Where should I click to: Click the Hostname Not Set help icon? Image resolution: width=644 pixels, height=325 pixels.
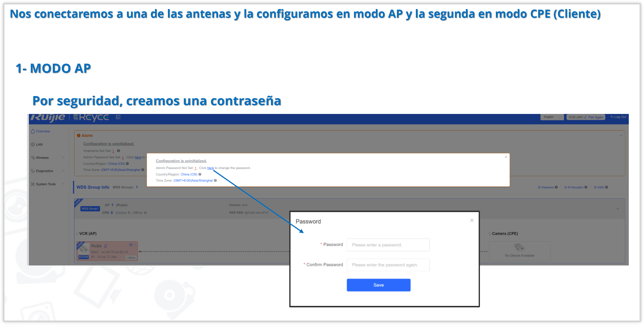118,151
